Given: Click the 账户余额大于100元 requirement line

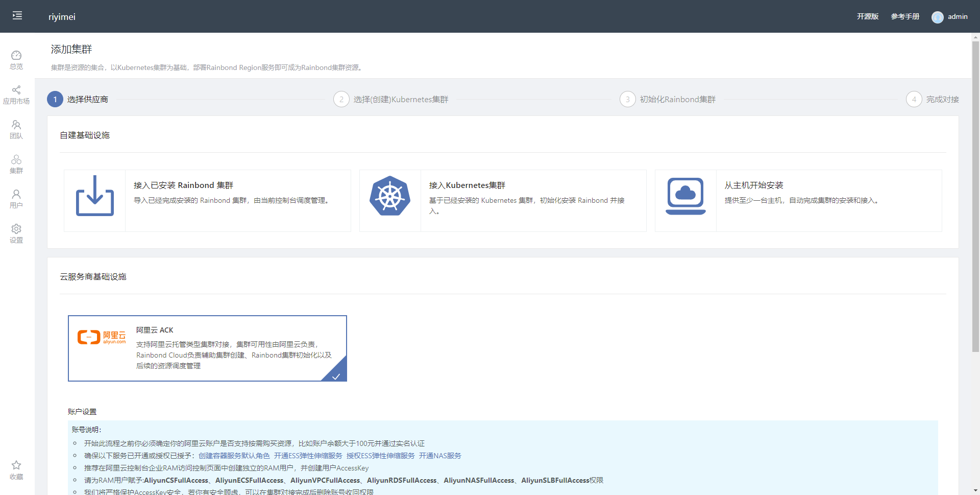Looking at the screenshot, I should [254, 443].
